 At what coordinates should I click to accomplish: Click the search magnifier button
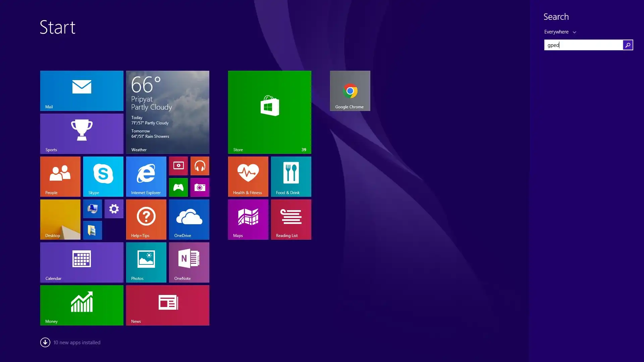(x=628, y=45)
